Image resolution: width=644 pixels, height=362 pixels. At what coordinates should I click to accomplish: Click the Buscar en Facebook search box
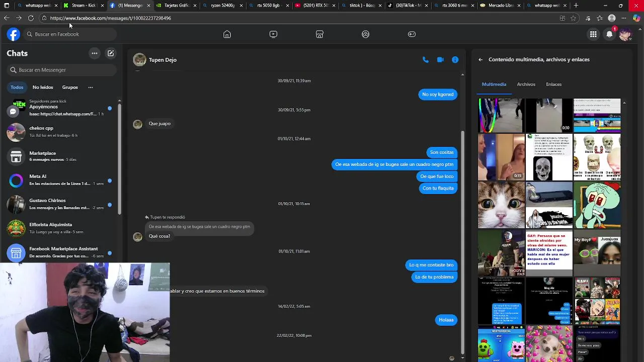point(69,34)
